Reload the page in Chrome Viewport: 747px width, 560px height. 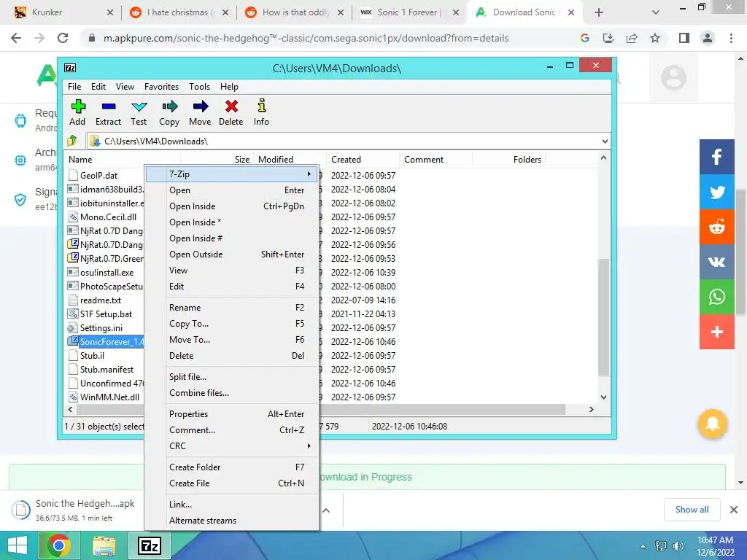click(63, 38)
